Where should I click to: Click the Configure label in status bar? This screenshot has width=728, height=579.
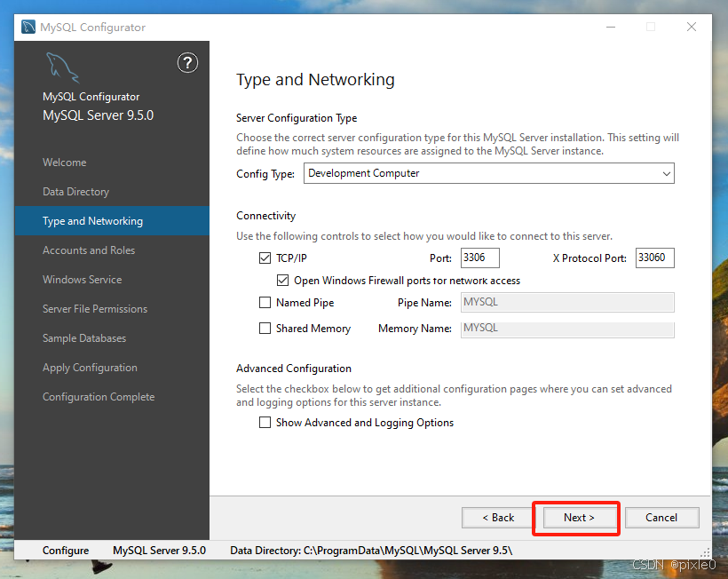[66, 551]
